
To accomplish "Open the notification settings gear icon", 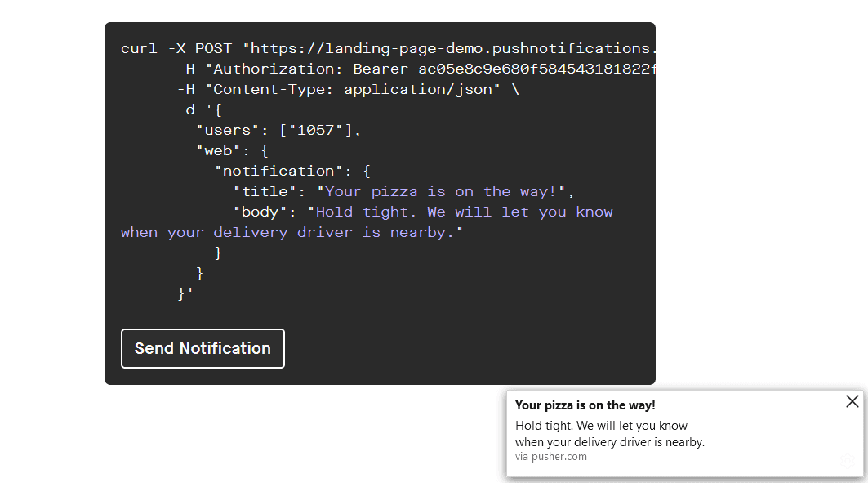I will (847, 461).
